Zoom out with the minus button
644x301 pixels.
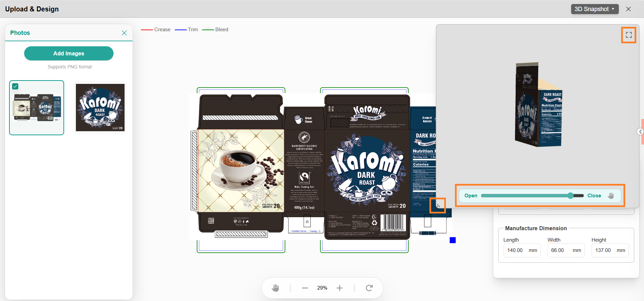[305, 288]
